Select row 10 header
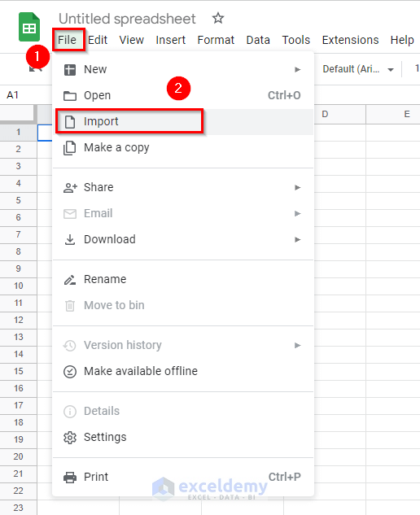This screenshot has height=515, width=420. coord(19,286)
